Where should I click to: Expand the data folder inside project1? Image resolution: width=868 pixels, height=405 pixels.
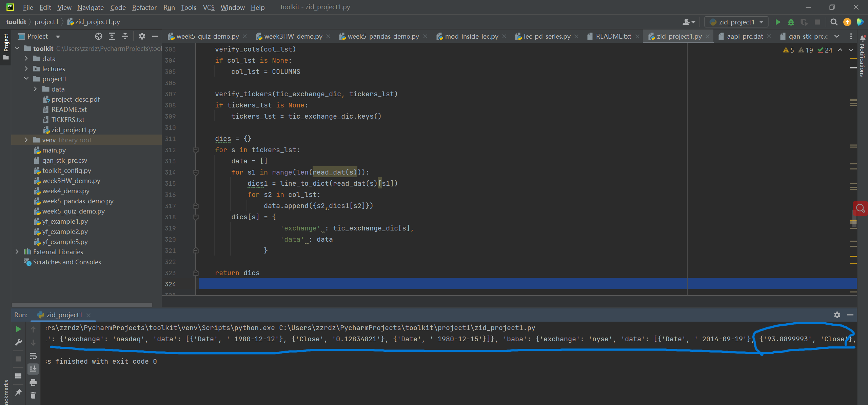35,89
